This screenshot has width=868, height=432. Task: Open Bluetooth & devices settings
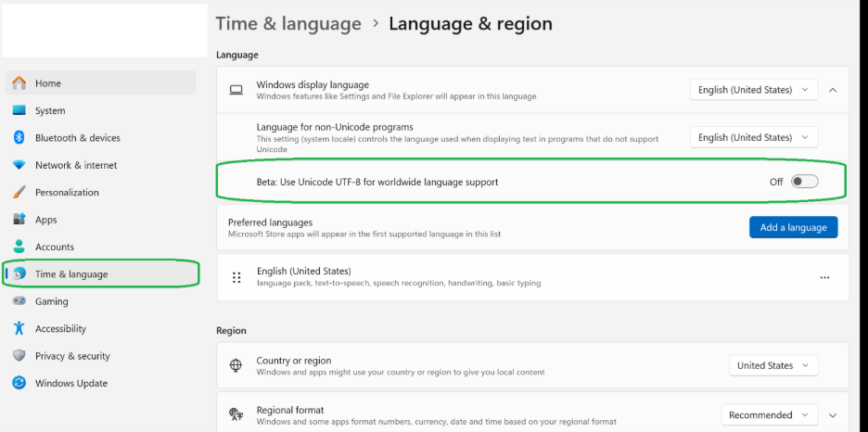pos(101,138)
